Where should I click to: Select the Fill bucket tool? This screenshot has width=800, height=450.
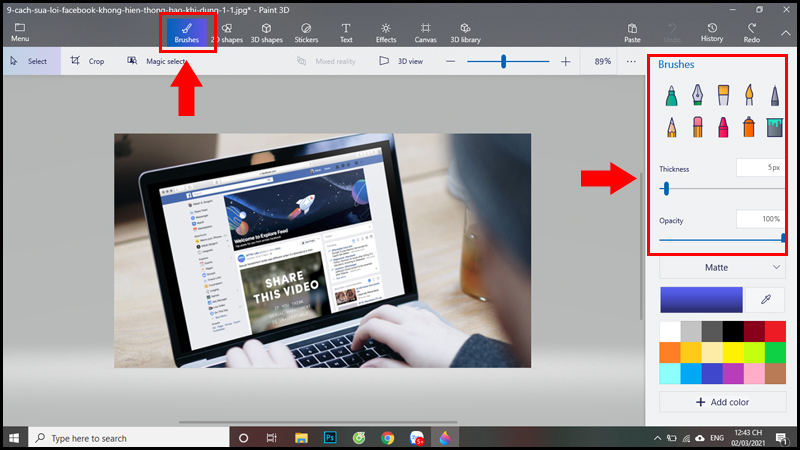coord(774,127)
